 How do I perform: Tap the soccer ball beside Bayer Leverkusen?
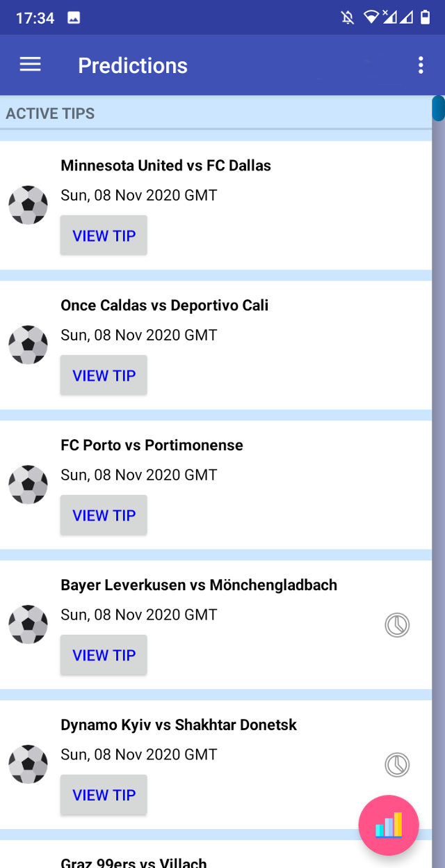click(x=29, y=624)
